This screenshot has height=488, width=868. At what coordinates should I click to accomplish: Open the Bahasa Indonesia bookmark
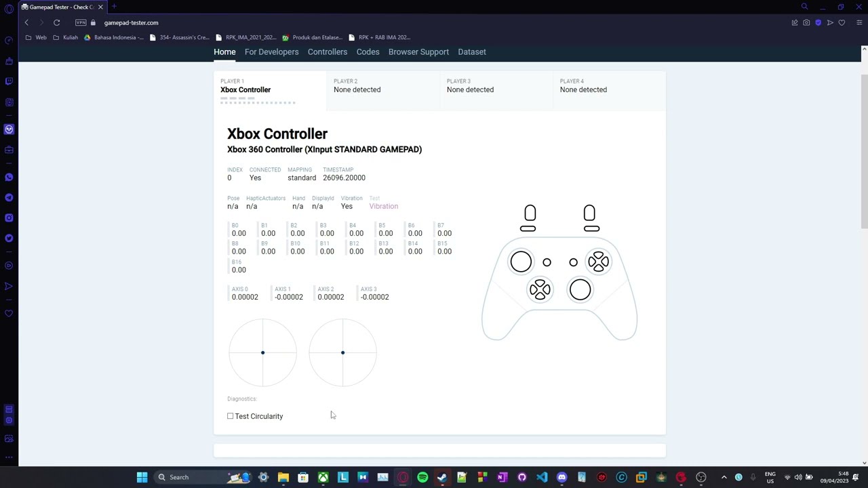tap(115, 37)
